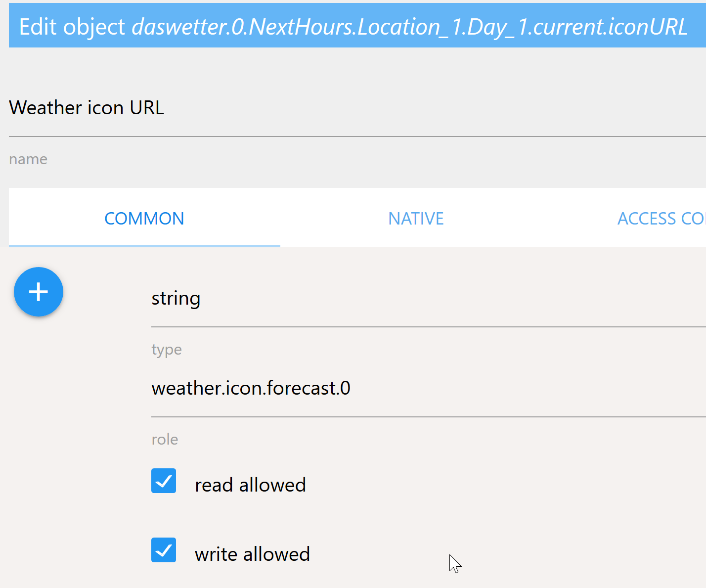The height and width of the screenshot is (588, 706).
Task: Click the 'write allowed' label text
Action: pyautogui.click(x=252, y=554)
